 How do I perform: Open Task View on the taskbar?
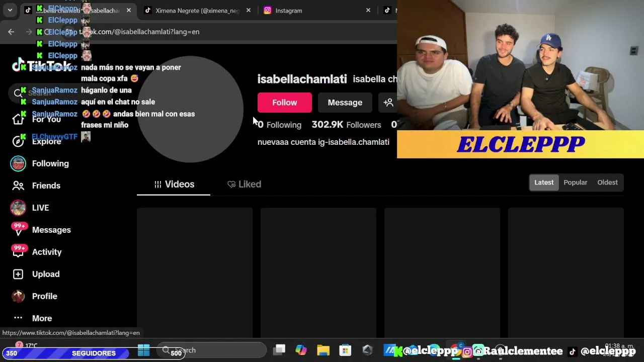[279, 350]
